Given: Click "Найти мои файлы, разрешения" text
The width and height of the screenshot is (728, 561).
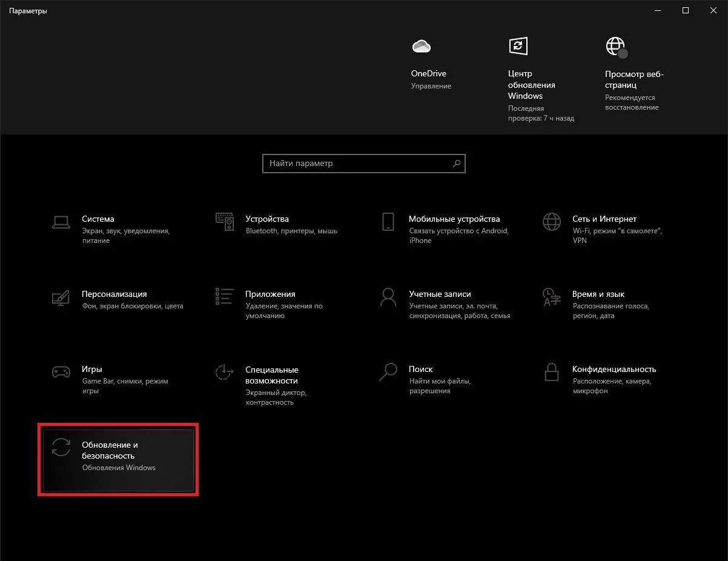Looking at the screenshot, I should 440,386.
